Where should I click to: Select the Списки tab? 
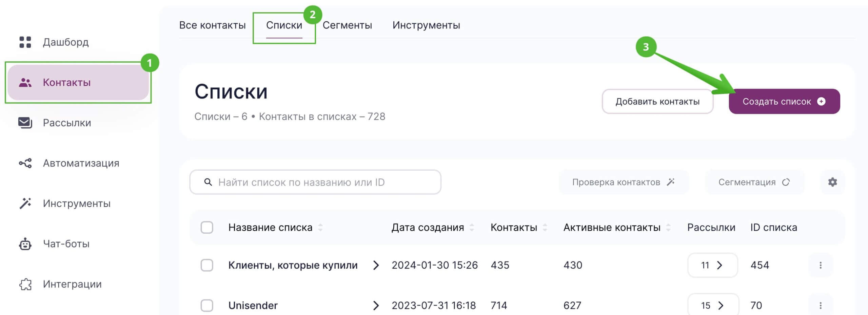click(284, 25)
